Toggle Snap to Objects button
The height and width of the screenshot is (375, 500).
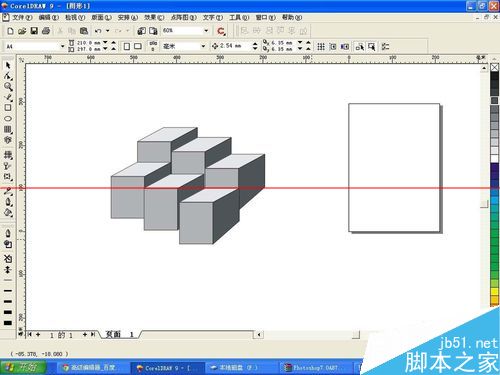(345, 47)
